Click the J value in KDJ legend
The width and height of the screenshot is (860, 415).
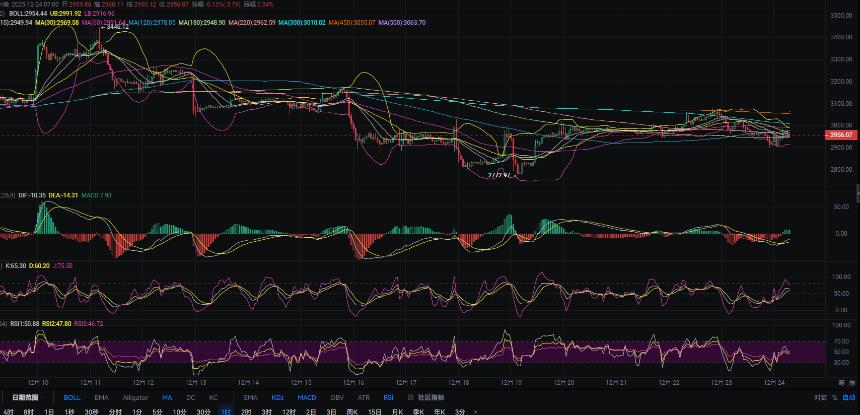pyautogui.click(x=64, y=265)
